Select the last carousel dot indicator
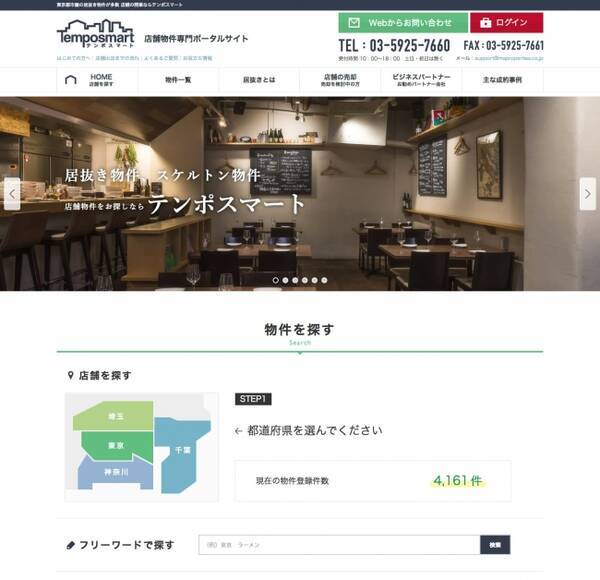 [x=324, y=280]
